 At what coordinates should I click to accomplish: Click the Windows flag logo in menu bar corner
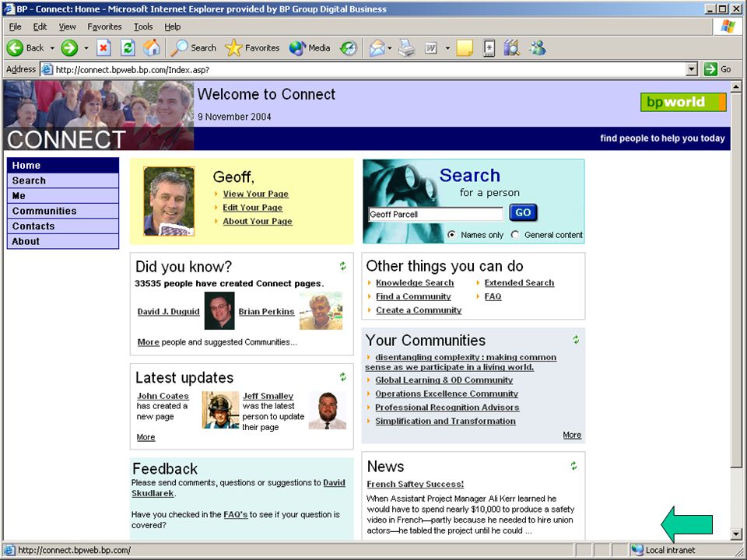tap(728, 26)
